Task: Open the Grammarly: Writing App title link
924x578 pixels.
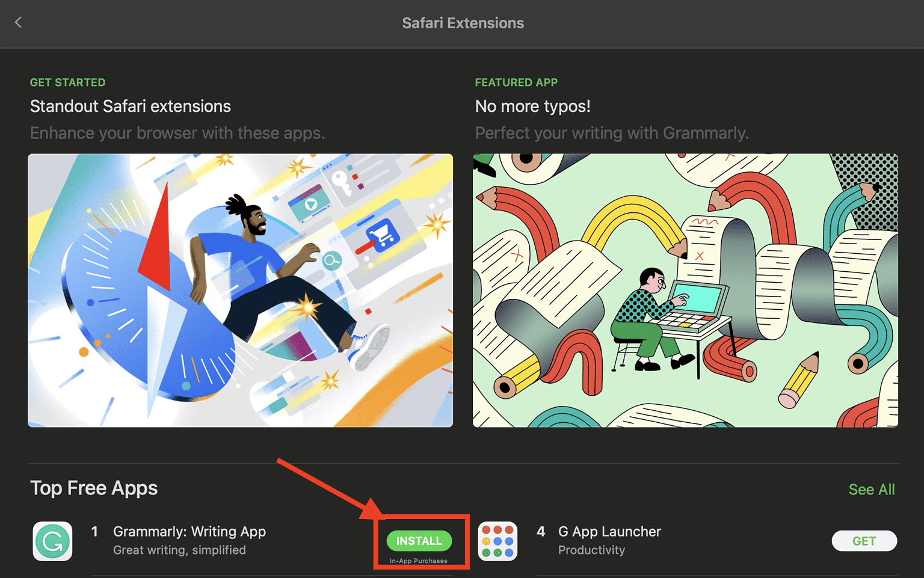Action: coord(189,532)
